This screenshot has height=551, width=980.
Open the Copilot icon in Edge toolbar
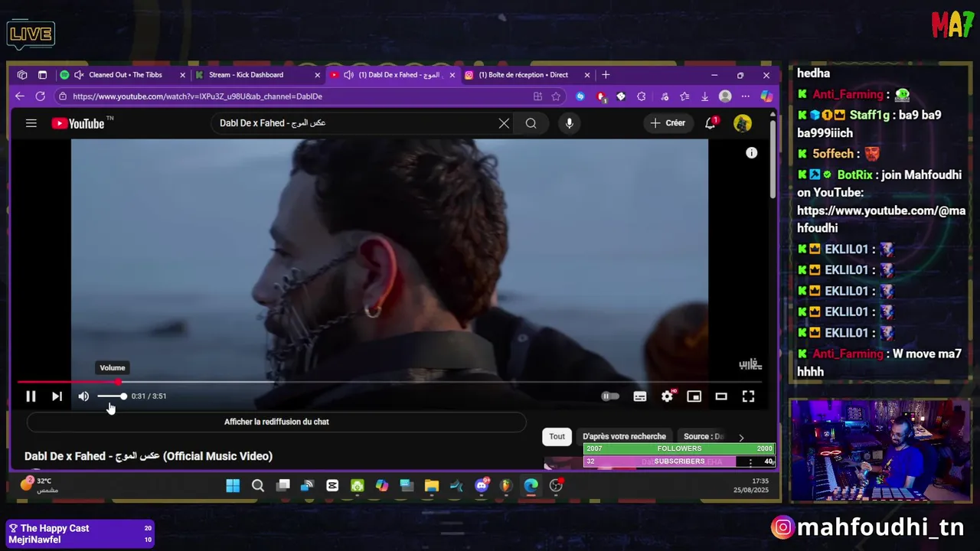click(x=766, y=96)
